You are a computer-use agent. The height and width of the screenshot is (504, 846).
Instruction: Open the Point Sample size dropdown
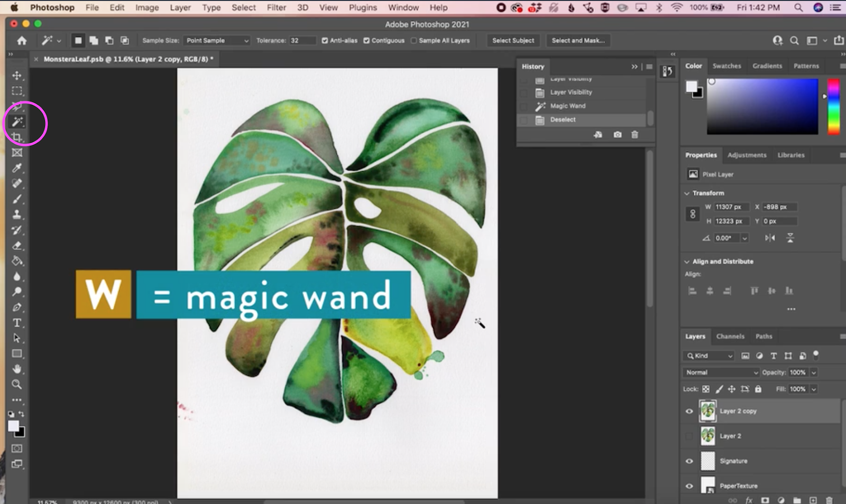(x=217, y=40)
